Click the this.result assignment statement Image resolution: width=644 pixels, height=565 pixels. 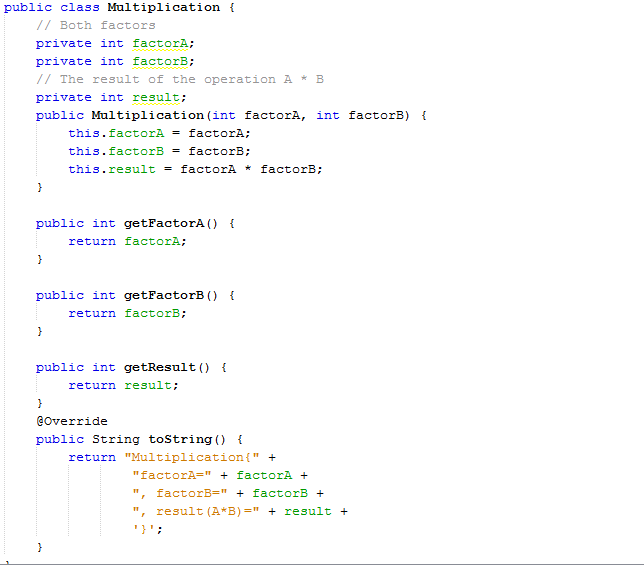(195, 169)
